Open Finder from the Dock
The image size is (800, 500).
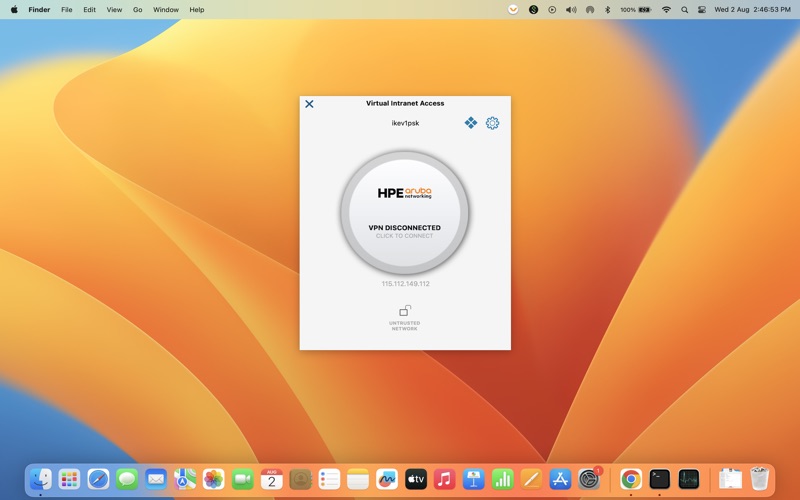point(40,479)
